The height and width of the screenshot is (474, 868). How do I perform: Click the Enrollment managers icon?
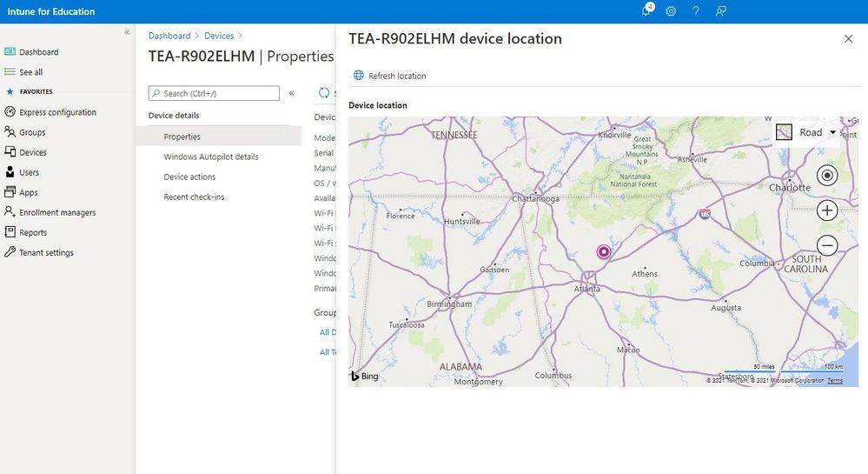10,211
